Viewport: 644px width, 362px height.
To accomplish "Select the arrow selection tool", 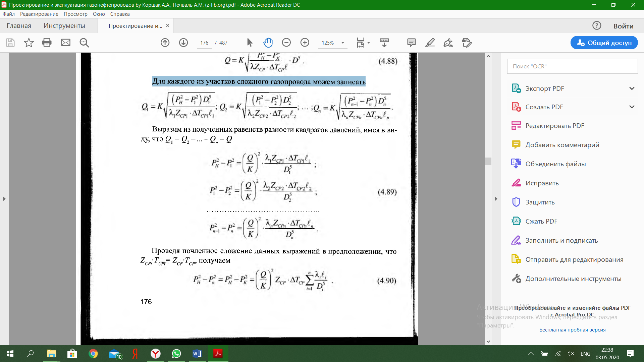I will [250, 43].
